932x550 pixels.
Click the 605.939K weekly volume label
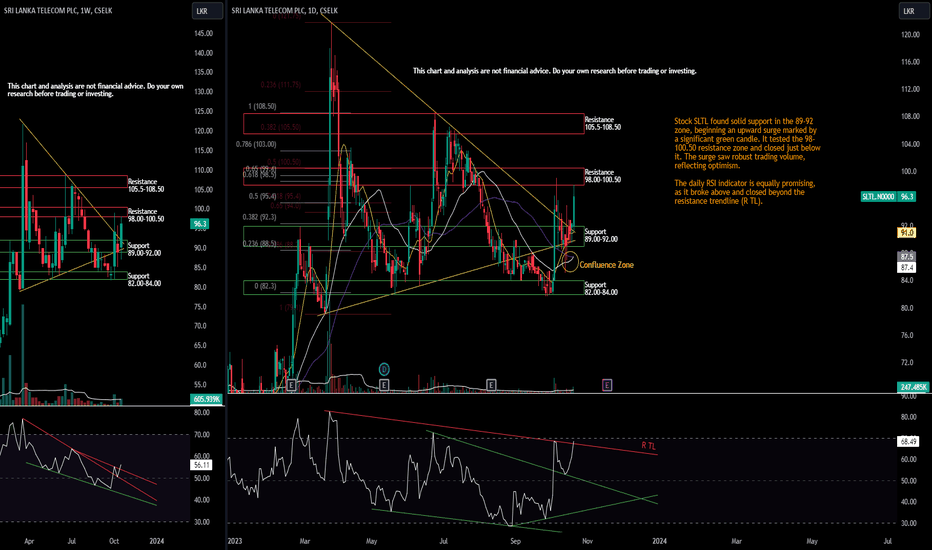point(207,399)
